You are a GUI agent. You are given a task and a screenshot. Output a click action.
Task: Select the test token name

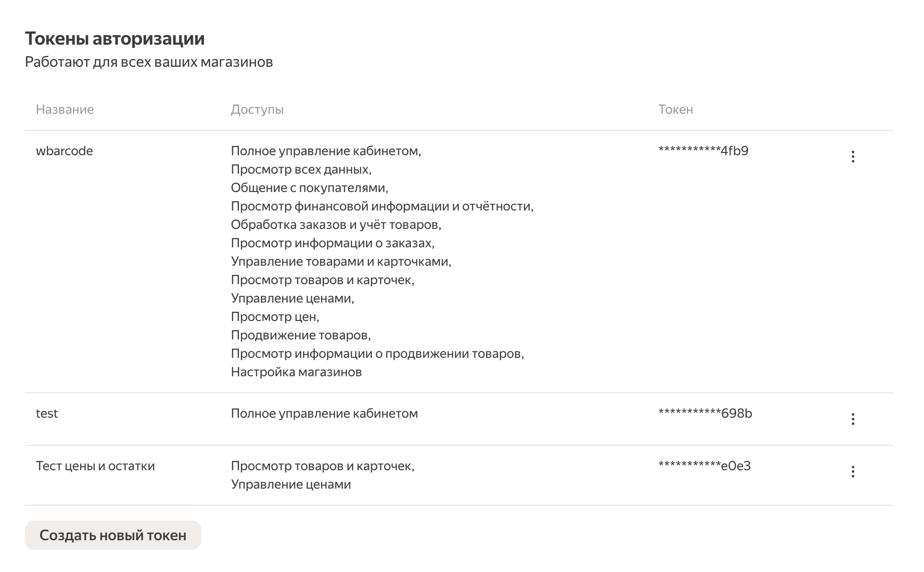(x=47, y=414)
